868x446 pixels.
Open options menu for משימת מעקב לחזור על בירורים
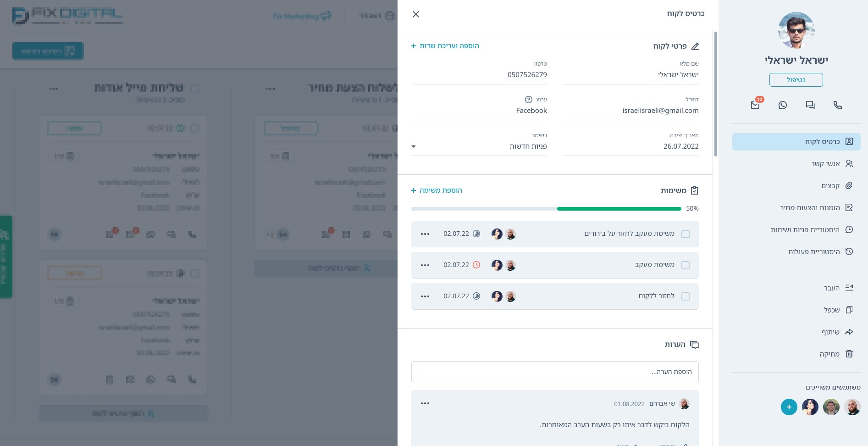(x=425, y=234)
